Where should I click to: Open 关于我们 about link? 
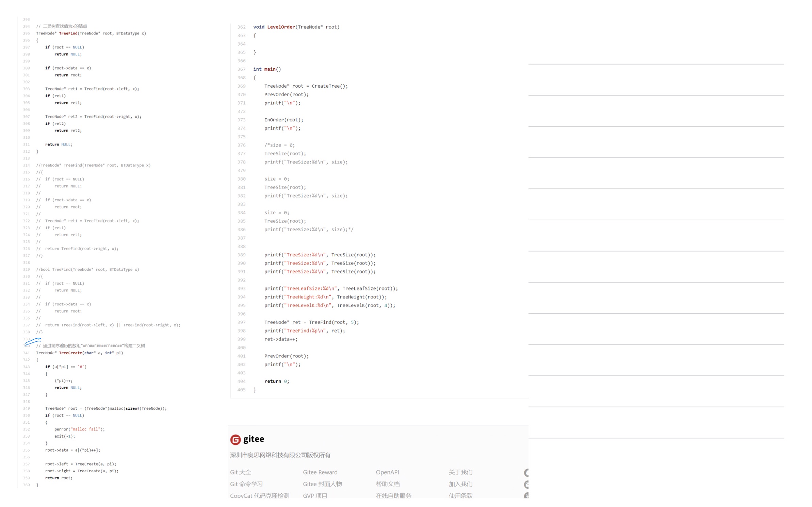pos(460,472)
